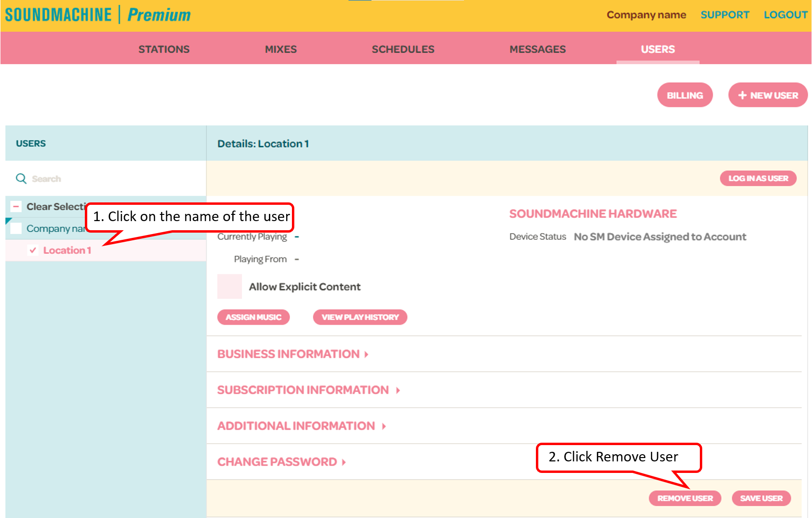812x518 pixels.
Task: Open the Mixes tab
Action: click(281, 49)
